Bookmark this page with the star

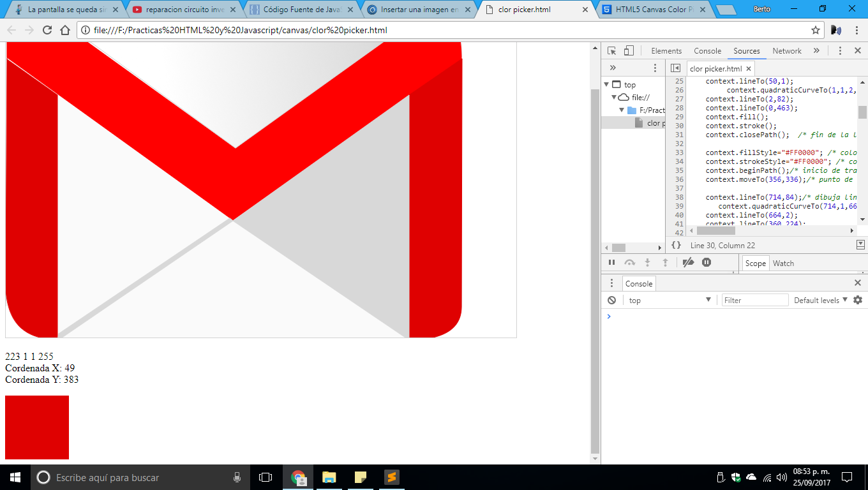tap(815, 30)
